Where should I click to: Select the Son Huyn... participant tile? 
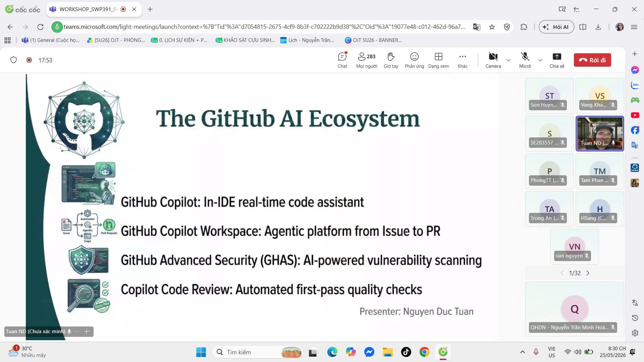pos(549,96)
